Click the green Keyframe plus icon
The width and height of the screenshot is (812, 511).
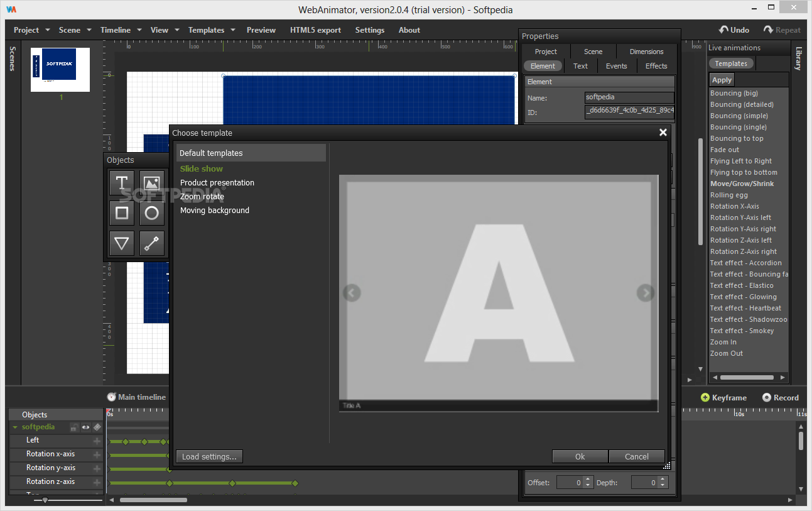(x=705, y=397)
